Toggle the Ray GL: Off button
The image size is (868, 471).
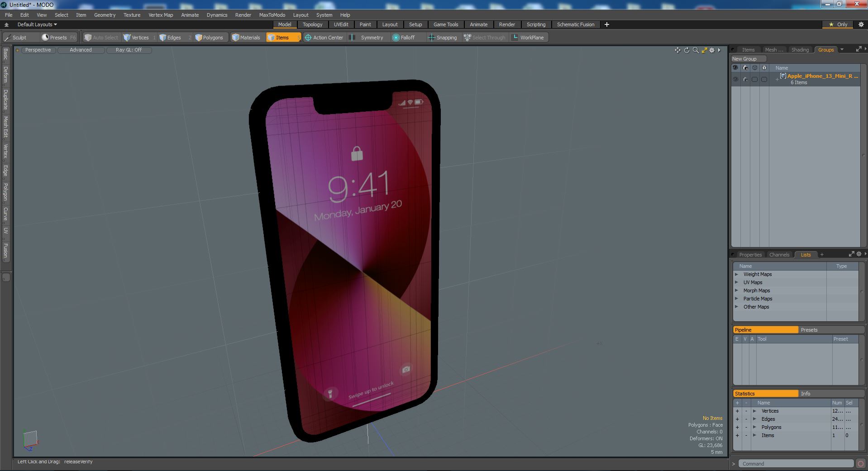tap(129, 50)
